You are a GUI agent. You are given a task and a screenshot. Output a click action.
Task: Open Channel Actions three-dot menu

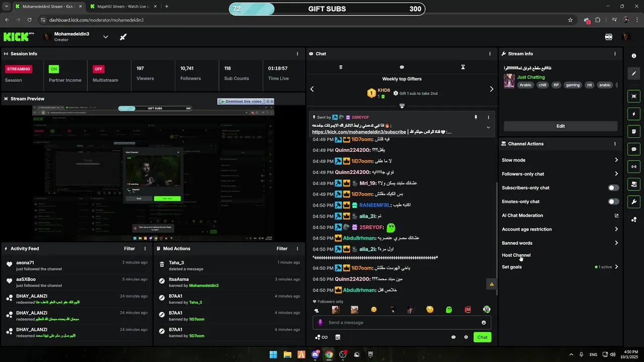pyautogui.click(x=615, y=144)
